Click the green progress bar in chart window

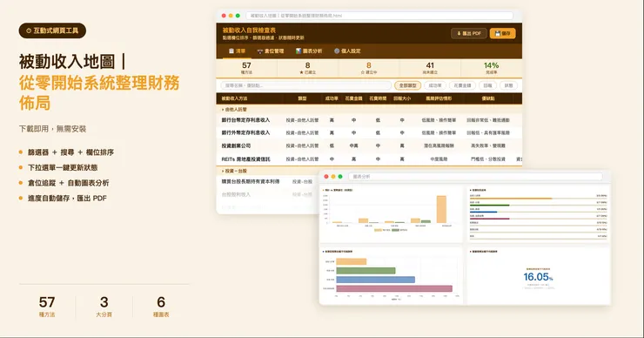(490, 205)
